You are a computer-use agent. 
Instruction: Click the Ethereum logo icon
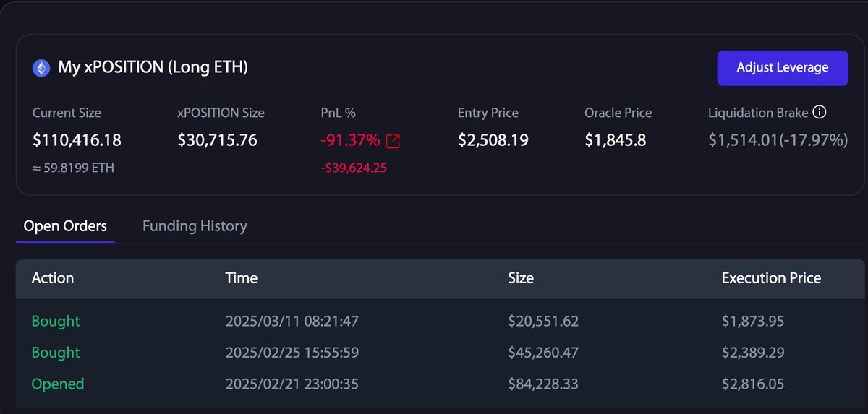click(x=41, y=68)
